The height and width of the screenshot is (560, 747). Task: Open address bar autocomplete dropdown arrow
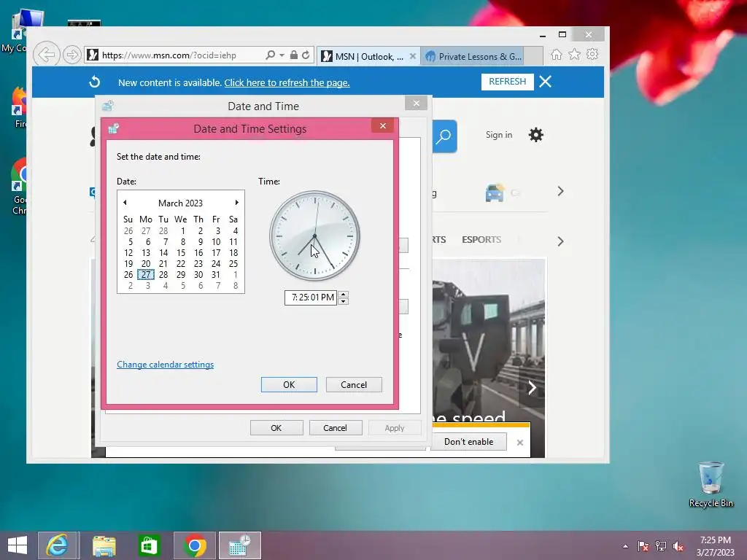(282, 55)
